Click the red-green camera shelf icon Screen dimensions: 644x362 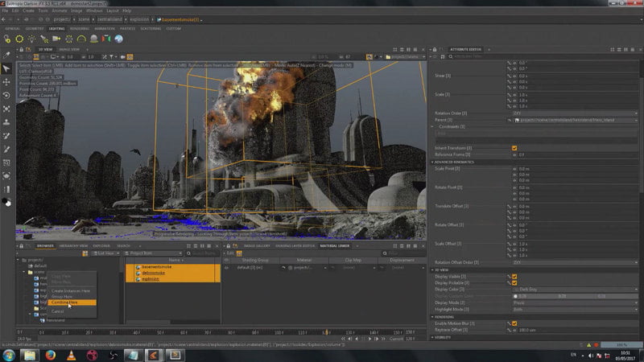point(106,39)
